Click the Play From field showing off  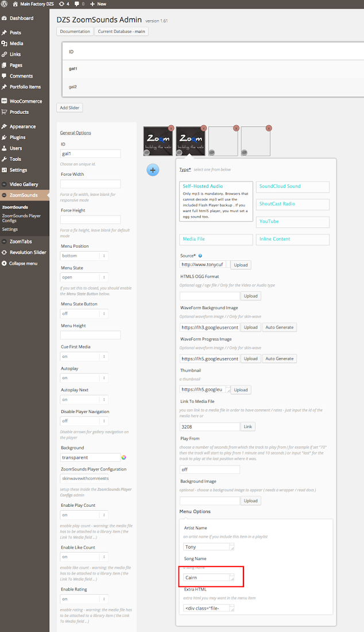(210, 469)
